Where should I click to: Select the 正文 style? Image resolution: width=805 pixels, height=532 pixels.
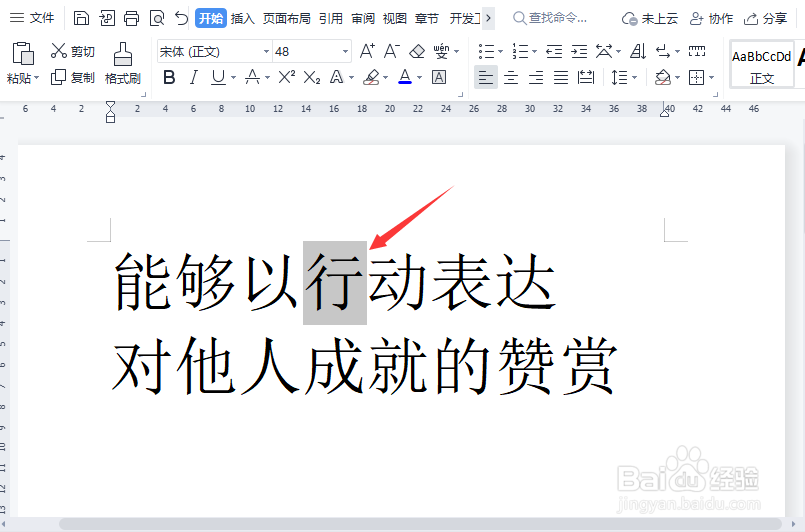(762, 65)
